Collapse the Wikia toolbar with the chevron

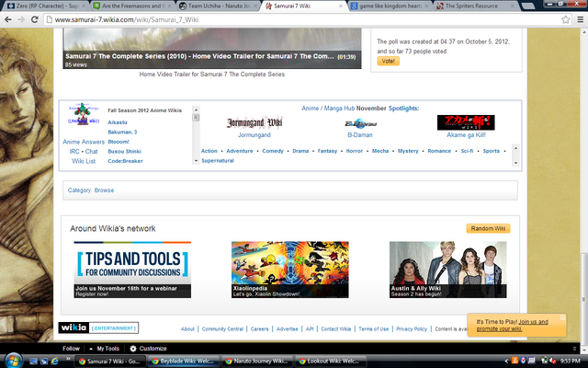tap(574, 349)
